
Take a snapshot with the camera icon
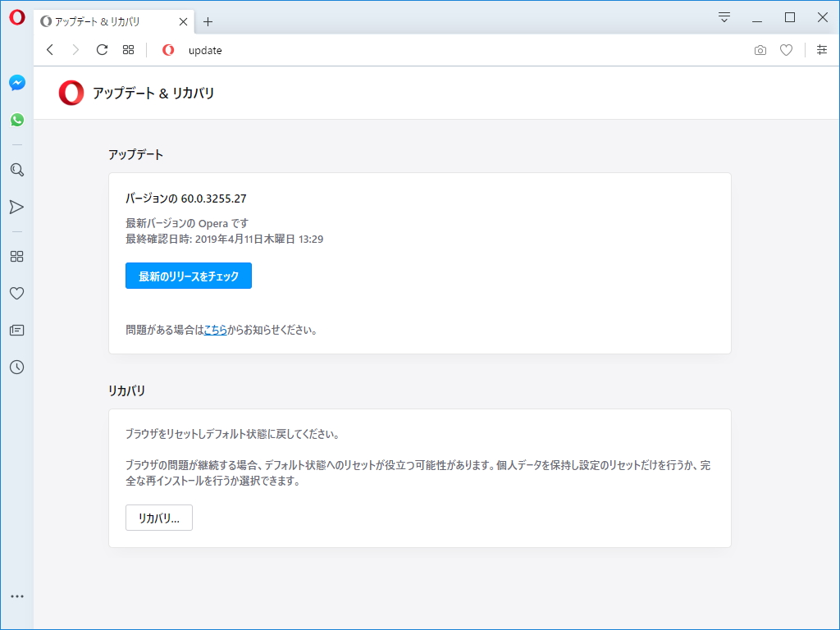click(760, 50)
